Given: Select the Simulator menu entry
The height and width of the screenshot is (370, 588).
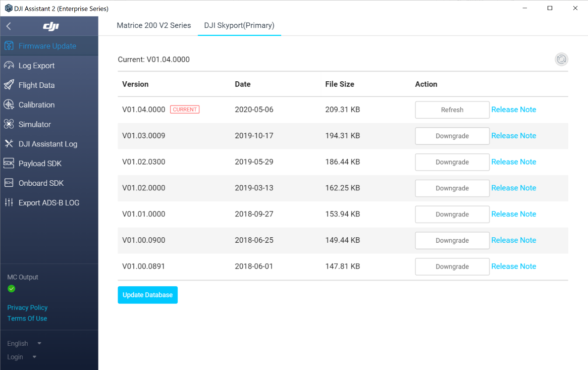Looking at the screenshot, I should tap(49, 124).
